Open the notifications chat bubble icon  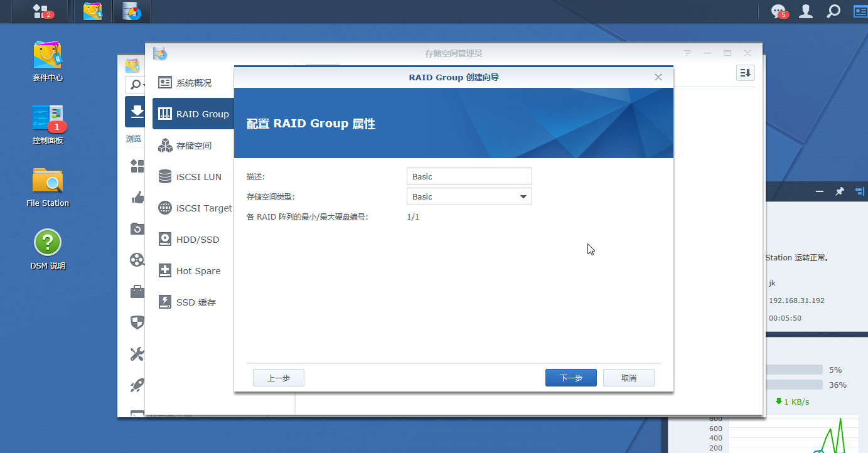point(779,11)
